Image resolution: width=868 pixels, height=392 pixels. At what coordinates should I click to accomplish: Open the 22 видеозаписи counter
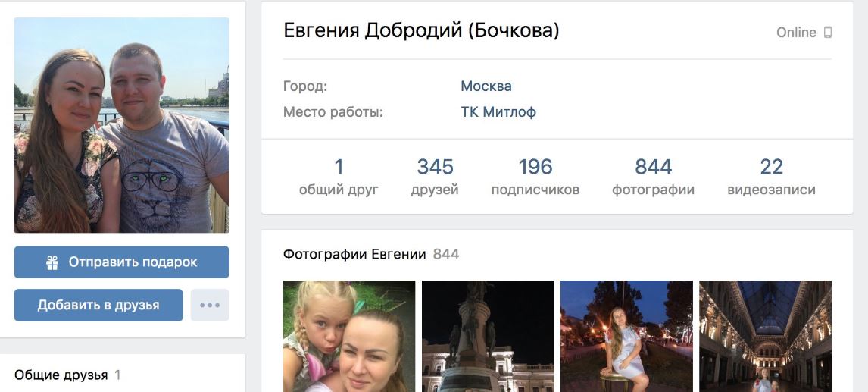[771, 177]
